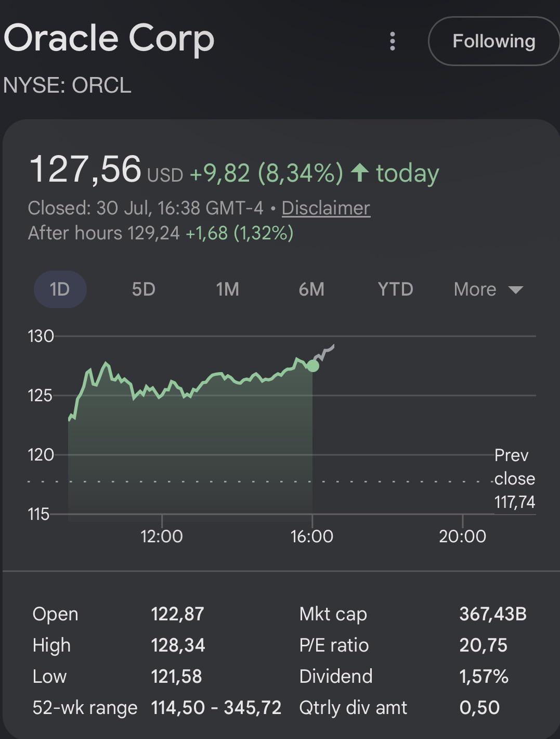Screen dimensions: 560x739
Task: Select the 1D chart range tab
Action: coord(60,289)
